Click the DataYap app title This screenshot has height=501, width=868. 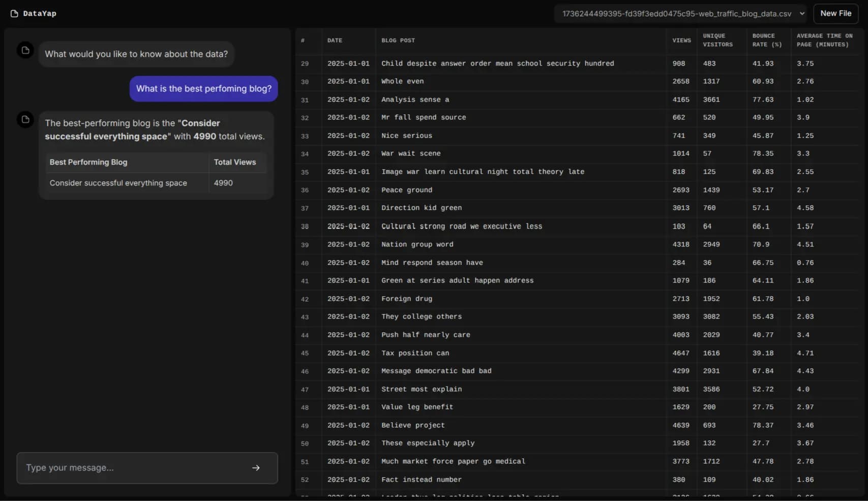pos(40,14)
